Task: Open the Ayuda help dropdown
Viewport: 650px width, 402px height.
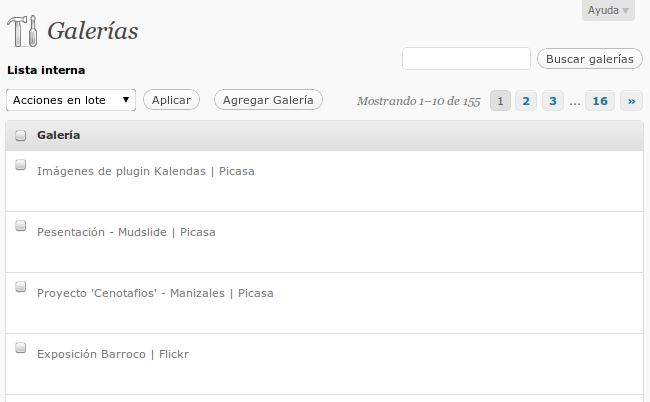Action: [x=608, y=10]
